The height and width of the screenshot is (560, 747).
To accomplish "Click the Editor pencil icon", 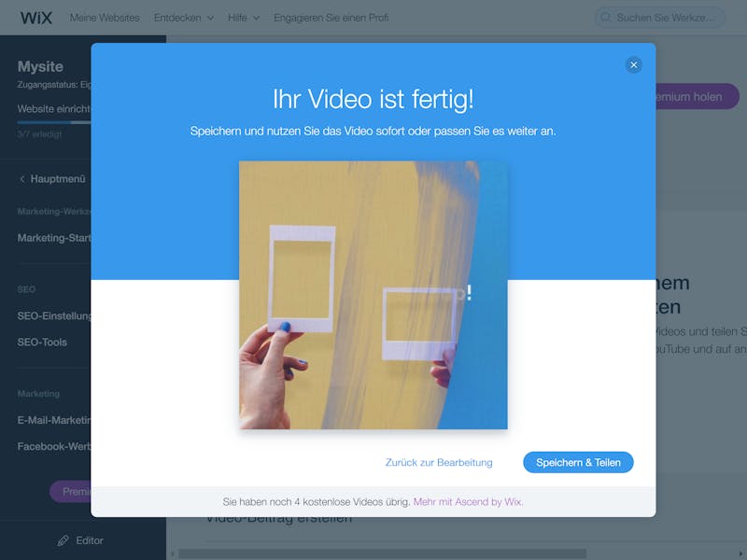I will (x=63, y=540).
